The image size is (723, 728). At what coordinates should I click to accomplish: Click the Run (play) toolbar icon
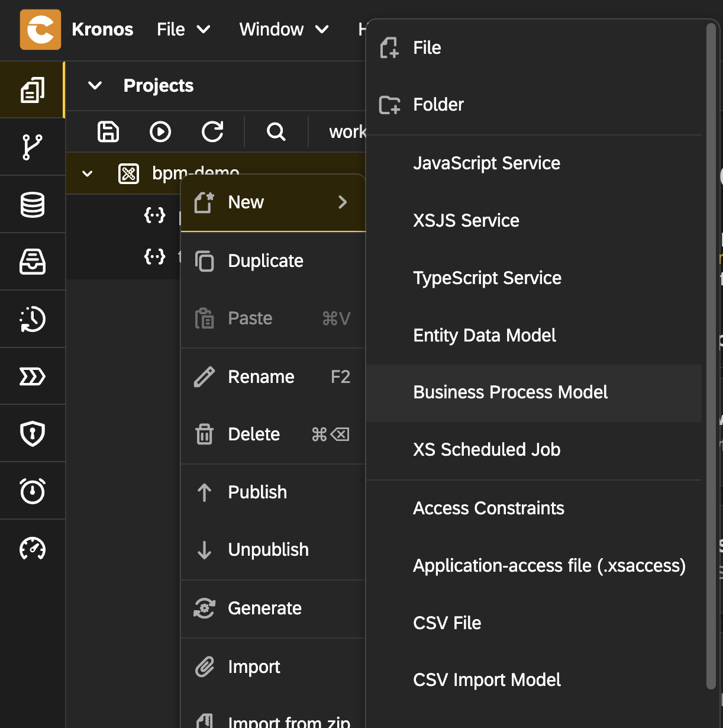(160, 131)
